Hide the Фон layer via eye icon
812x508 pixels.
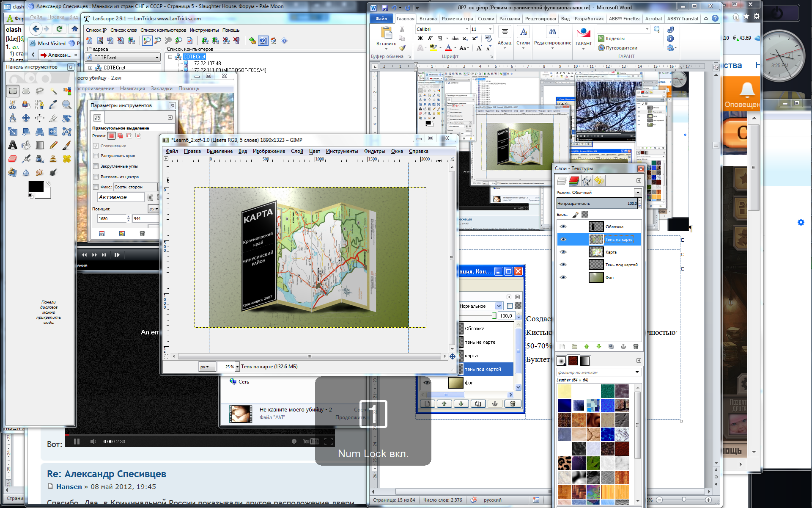click(x=562, y=278)
